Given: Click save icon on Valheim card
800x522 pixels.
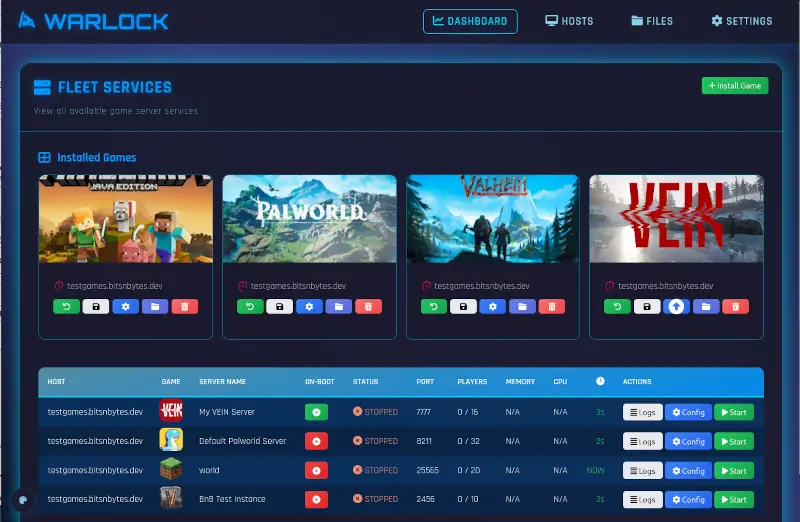Looking at the screenshot, I should 463,307.
